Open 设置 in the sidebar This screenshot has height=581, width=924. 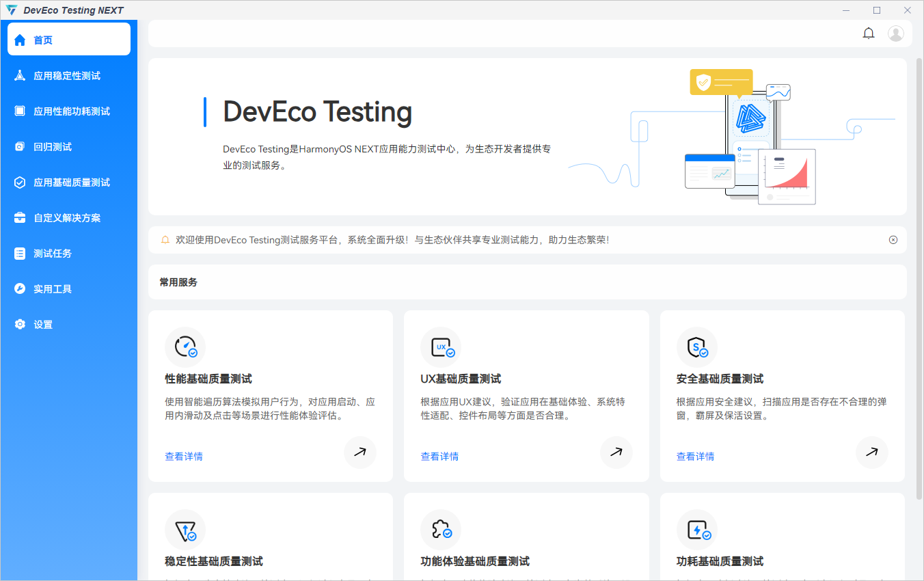(x=69, y=325)
